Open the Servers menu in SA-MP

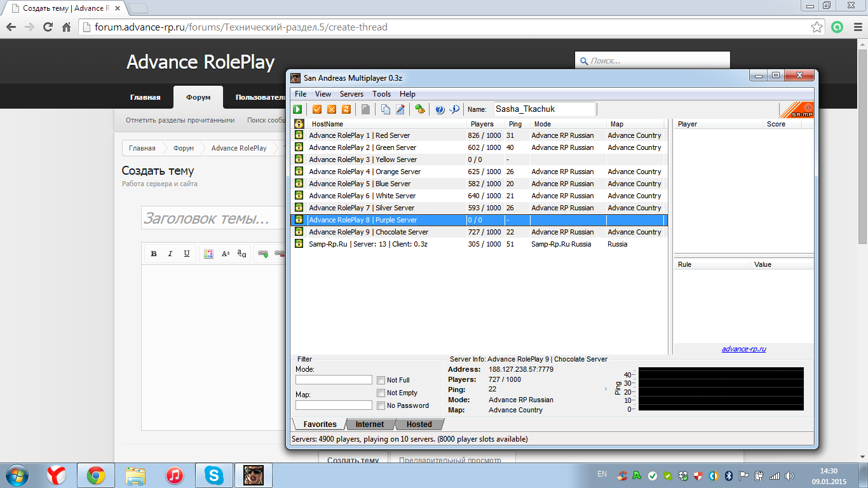pyautogui.click(x=351, y=94)
